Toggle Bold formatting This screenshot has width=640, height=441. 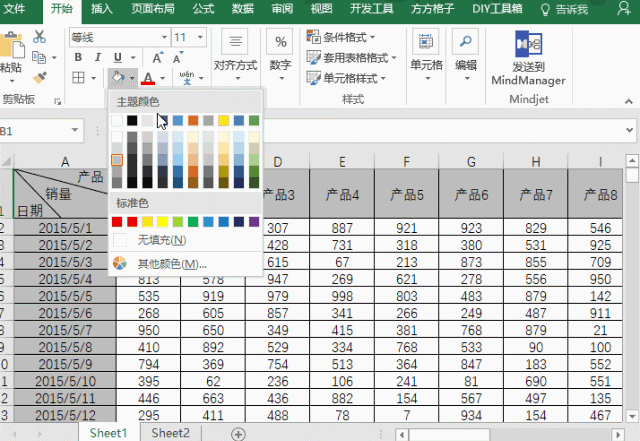click(x=78, y=58)
